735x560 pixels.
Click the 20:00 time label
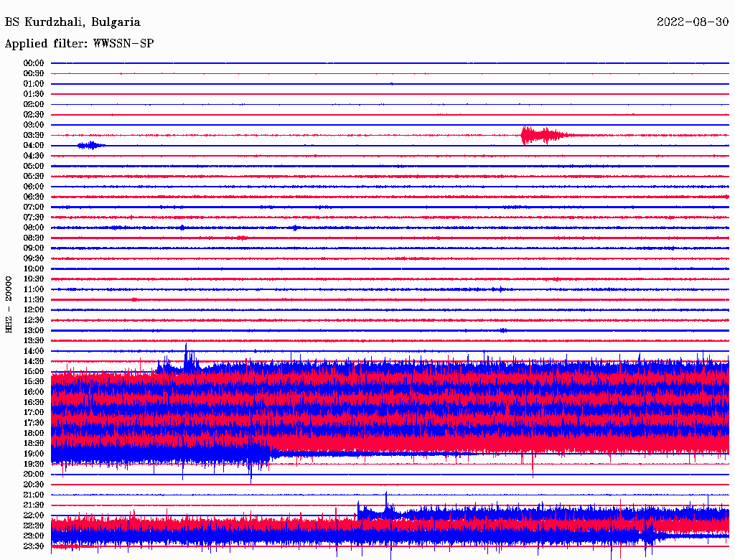click(x=34, y=474)
